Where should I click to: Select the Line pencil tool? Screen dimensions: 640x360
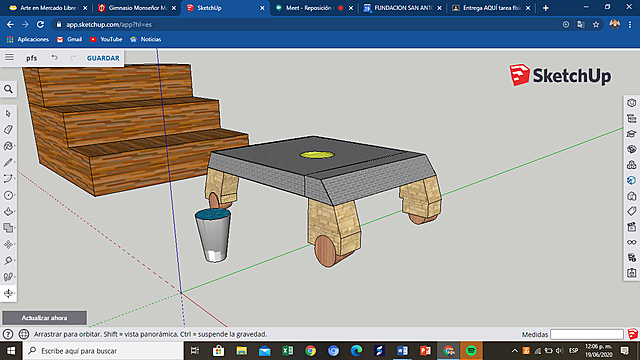pos(8,162)
